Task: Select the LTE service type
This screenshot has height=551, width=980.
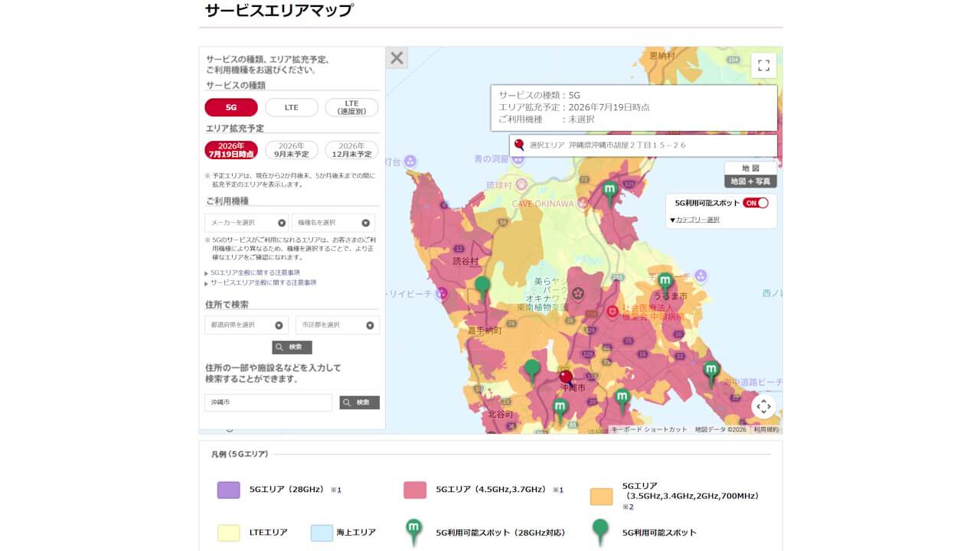Action: click(292, 107)
